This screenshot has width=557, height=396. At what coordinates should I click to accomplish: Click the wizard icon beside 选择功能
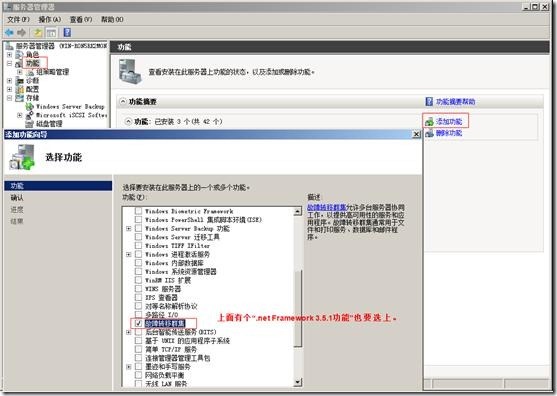coord(22,157)
